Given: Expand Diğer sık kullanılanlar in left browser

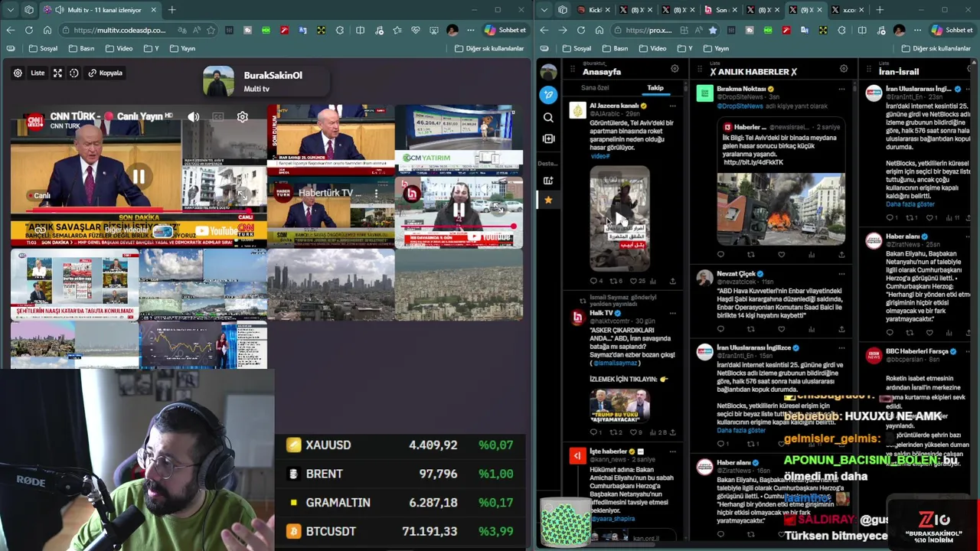Looking at the screenshot, I should click(x=488, y=48).
